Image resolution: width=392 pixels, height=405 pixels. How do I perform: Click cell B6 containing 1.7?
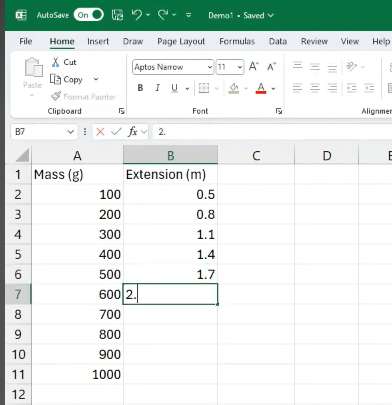(x=170, y=274)
